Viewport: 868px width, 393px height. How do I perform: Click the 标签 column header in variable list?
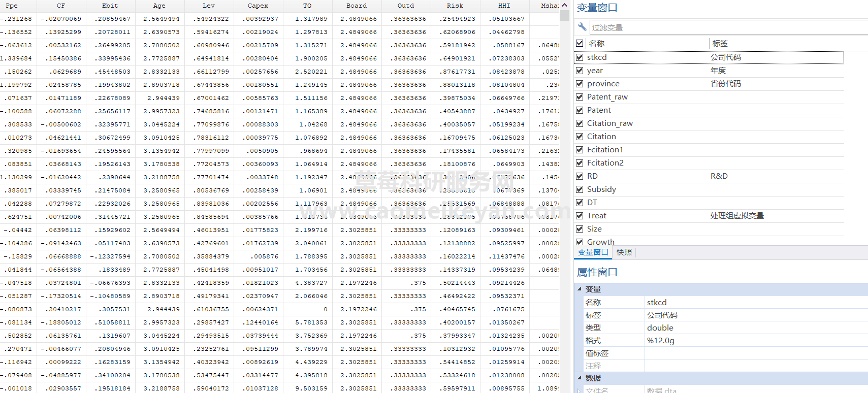(720, 44)
